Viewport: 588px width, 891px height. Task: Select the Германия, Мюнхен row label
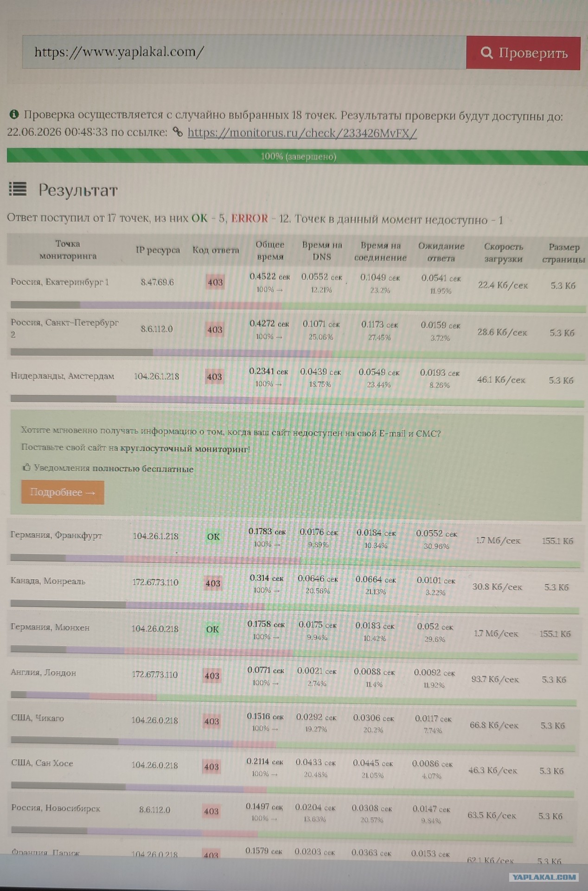[x=50, y=627]
